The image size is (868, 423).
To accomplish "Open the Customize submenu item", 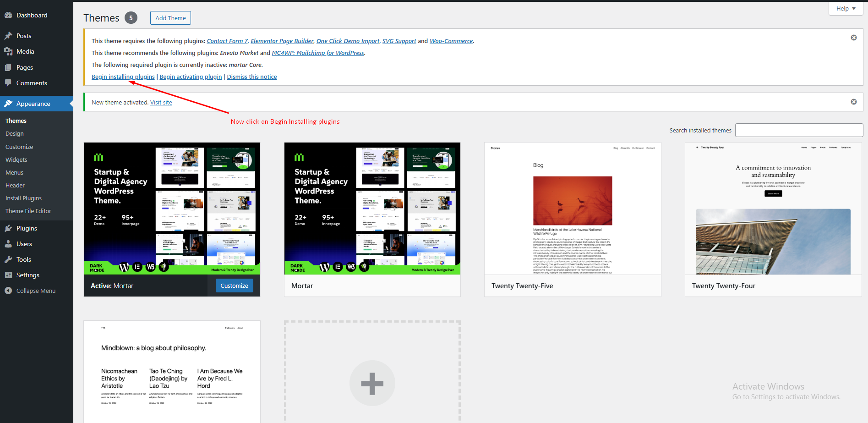I will (19, 147).
